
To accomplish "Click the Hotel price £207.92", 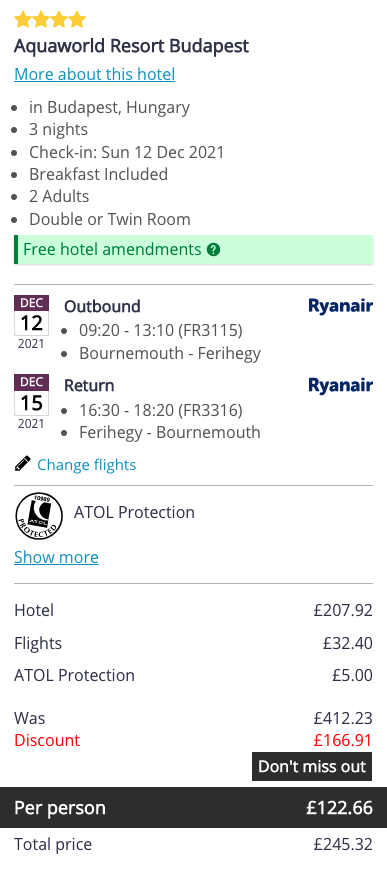I will point(343,611).
